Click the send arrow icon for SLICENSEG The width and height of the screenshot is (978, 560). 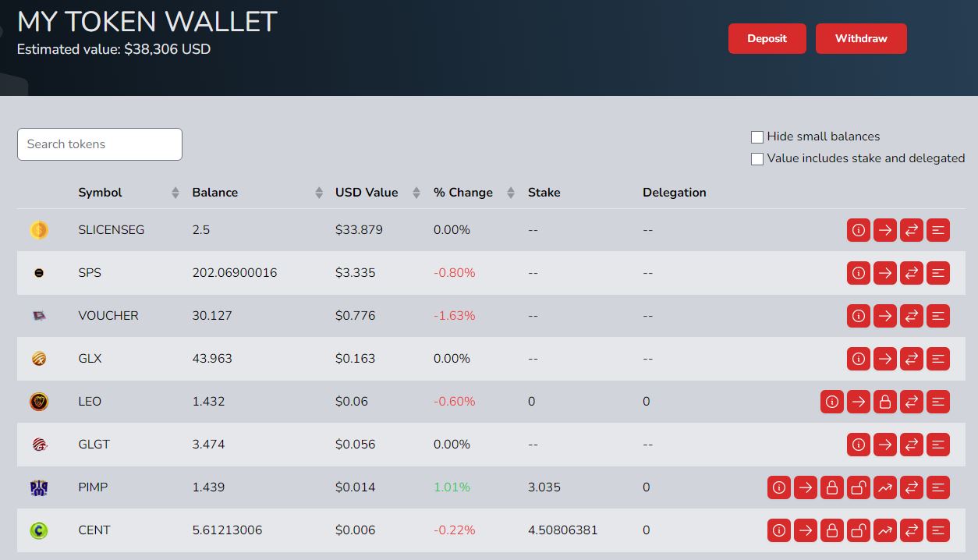point(884,230)
